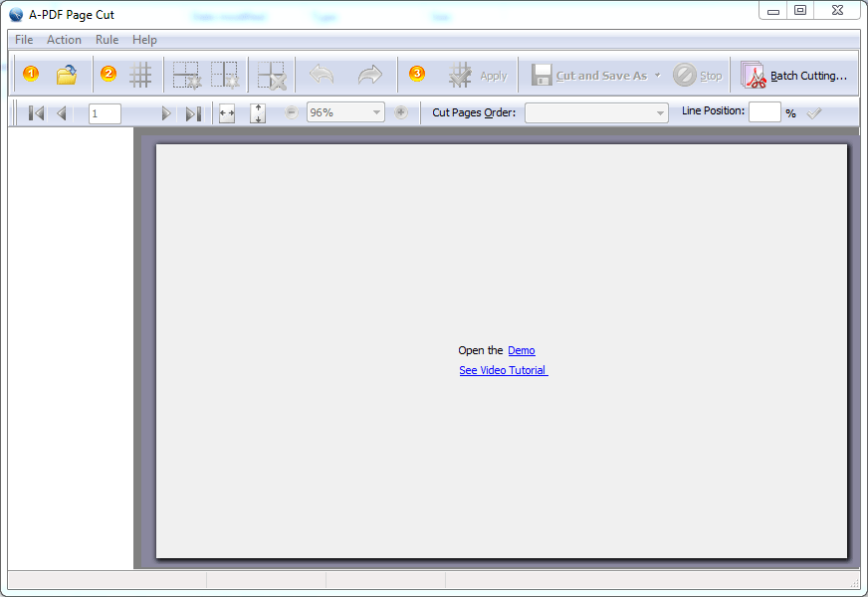Zoom in with the plus icon
The width and height of the screenshot is (868, 597).
click(x=401, y=112)
